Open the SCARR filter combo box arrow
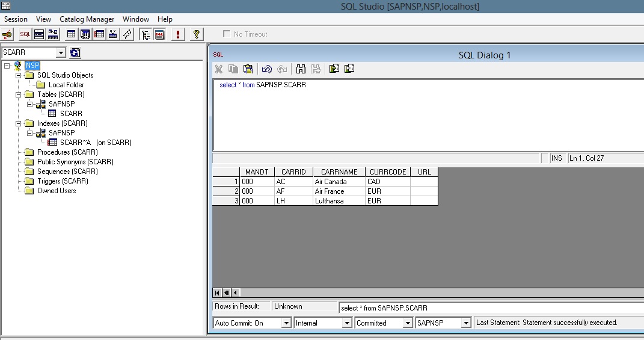Screen dimensions: 644x340 (x=60, y=53)
